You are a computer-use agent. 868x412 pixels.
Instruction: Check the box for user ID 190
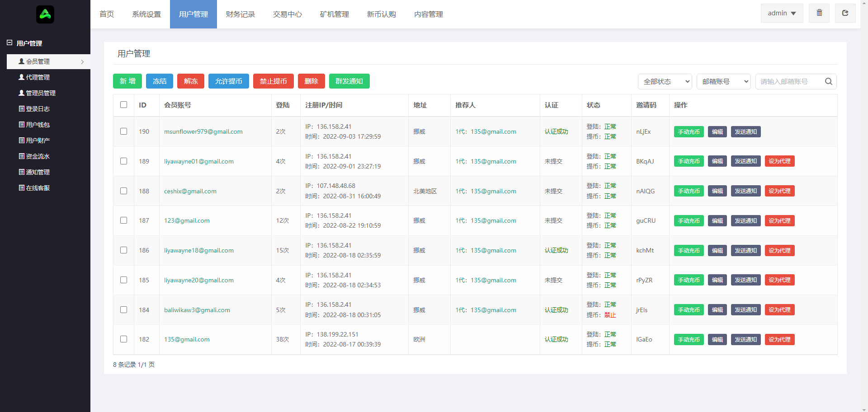(x=123, y=131)
